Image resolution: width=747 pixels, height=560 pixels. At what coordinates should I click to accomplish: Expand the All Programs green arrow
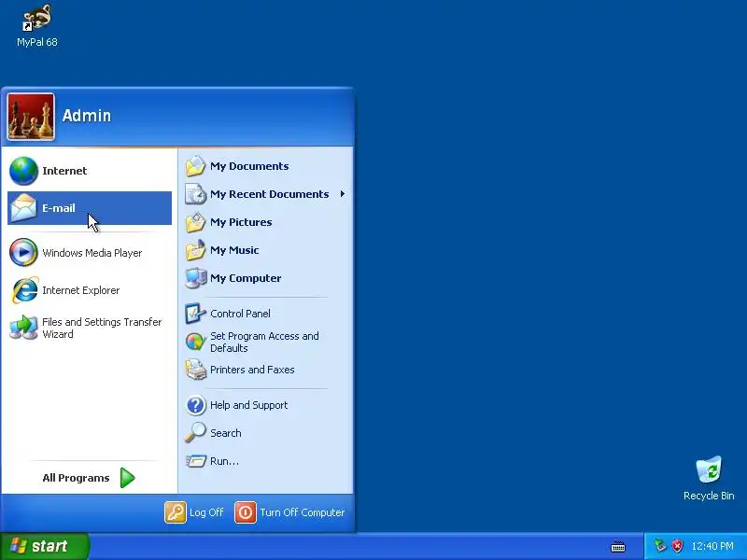(x=127, y=478)
